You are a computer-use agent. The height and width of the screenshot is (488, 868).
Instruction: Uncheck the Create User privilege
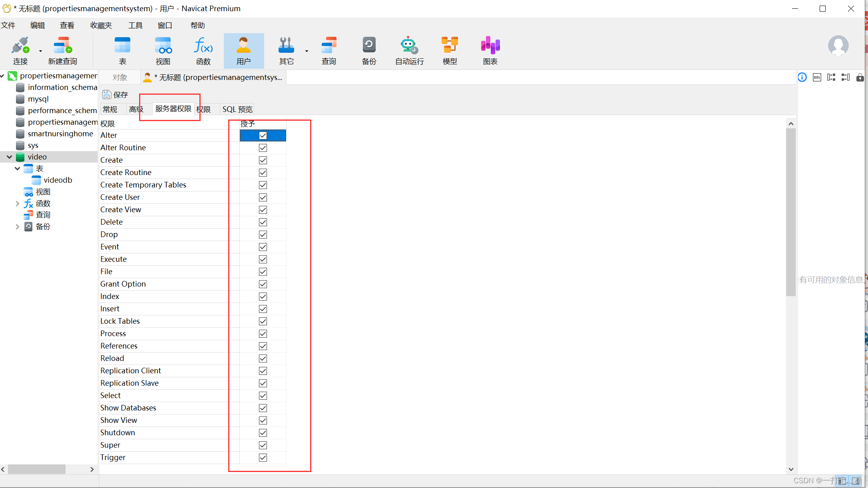263,197
